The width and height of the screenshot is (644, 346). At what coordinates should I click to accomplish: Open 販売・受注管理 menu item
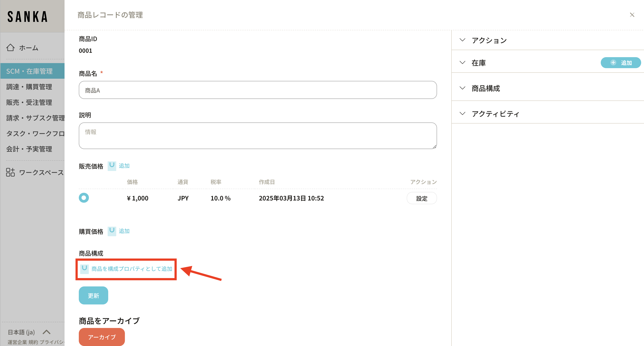click(x=29, y=102)
